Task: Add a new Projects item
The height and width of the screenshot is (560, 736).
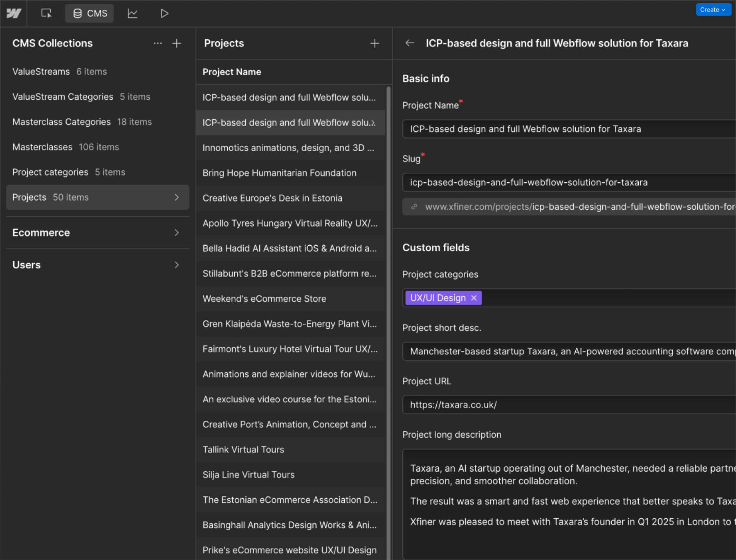Action: point(375,43)
